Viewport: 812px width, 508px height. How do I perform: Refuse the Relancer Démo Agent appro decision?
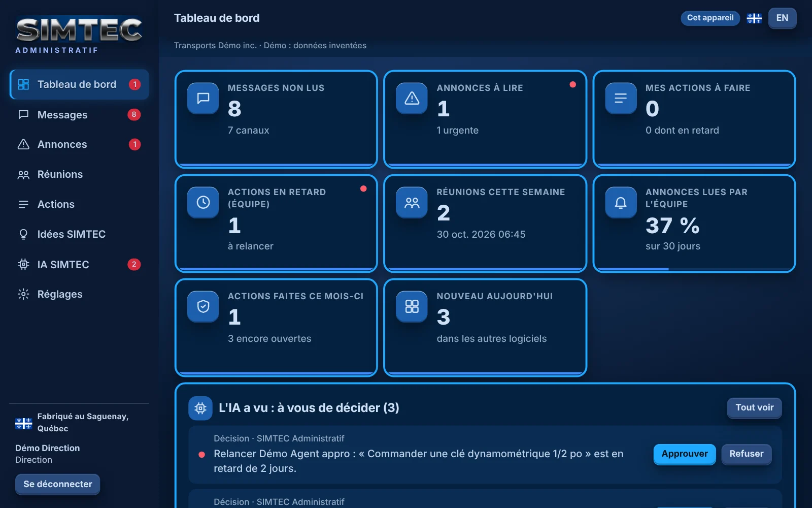click(x=747, y=454)
